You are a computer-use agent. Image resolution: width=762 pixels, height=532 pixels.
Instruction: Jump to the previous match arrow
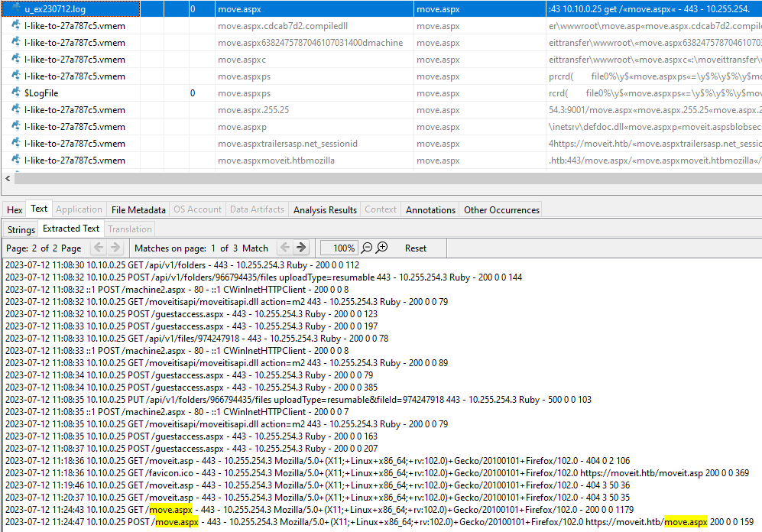click(x=284, y=248)
